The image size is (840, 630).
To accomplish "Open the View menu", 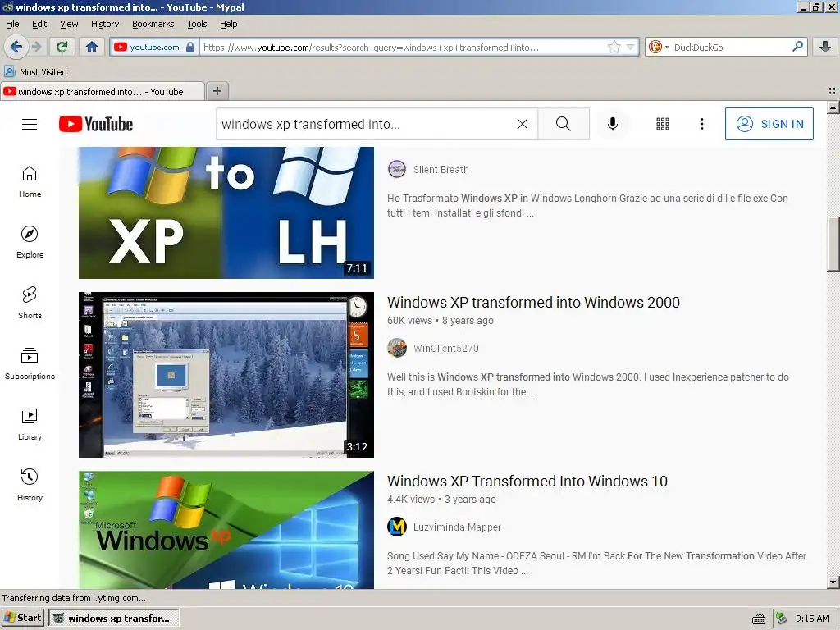I will (69, 24).
